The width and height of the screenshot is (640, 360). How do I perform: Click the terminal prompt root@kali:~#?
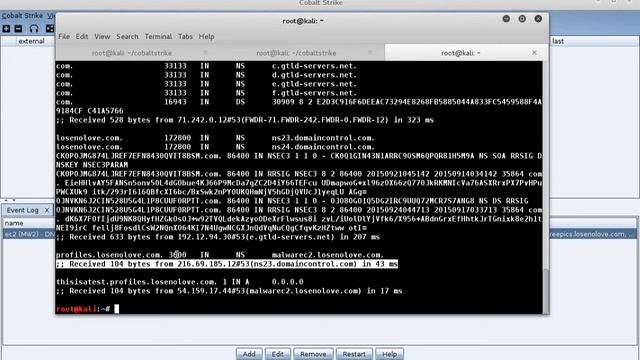point(83,309)
